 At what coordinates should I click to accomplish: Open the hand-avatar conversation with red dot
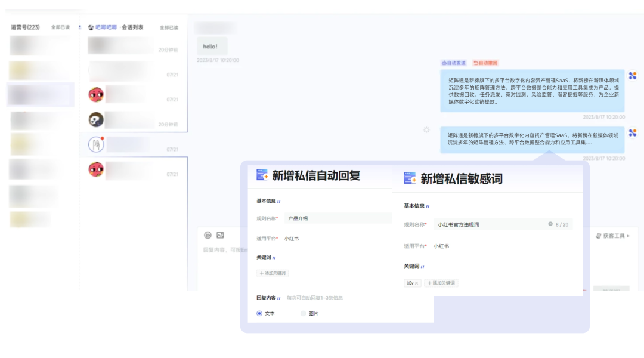pos(96,144)
